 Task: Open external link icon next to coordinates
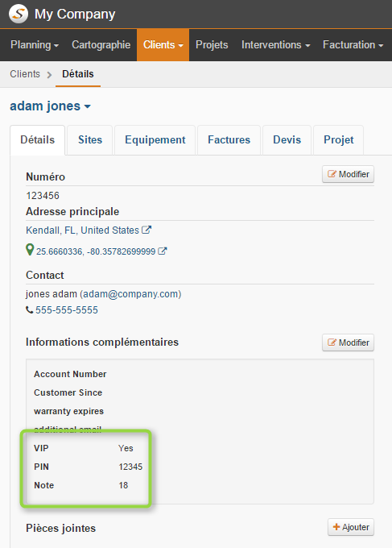(x=163, y=251)
